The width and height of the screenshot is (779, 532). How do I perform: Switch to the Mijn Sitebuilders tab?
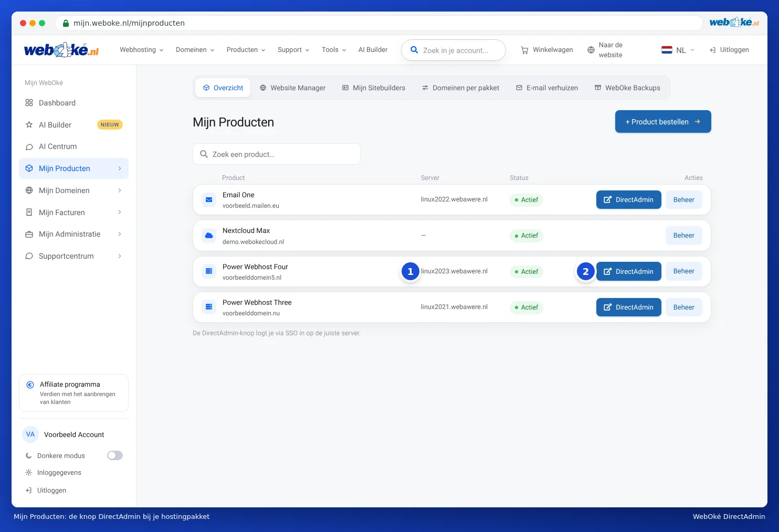coord(374,88)
